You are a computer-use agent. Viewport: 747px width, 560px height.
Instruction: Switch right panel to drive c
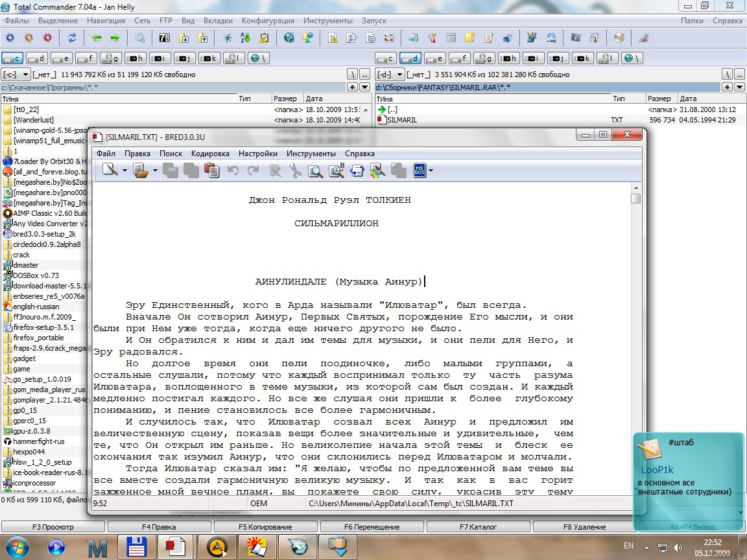[386, 58]
